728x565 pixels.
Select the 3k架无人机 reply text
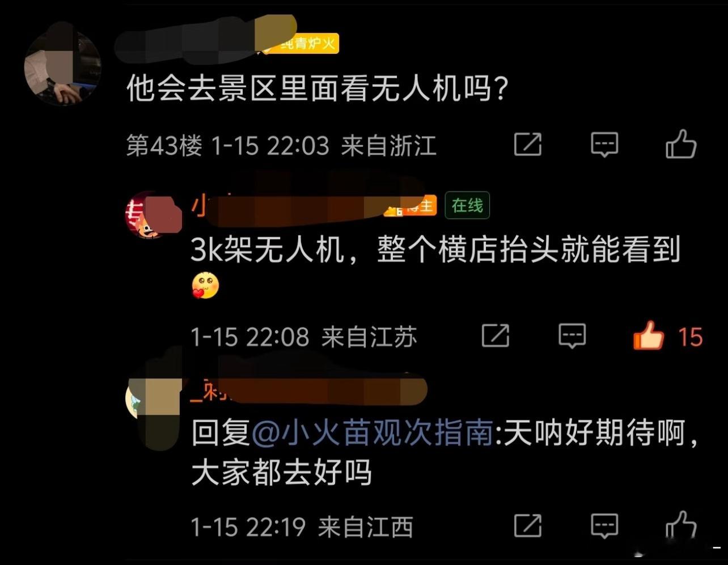[435, 250]
